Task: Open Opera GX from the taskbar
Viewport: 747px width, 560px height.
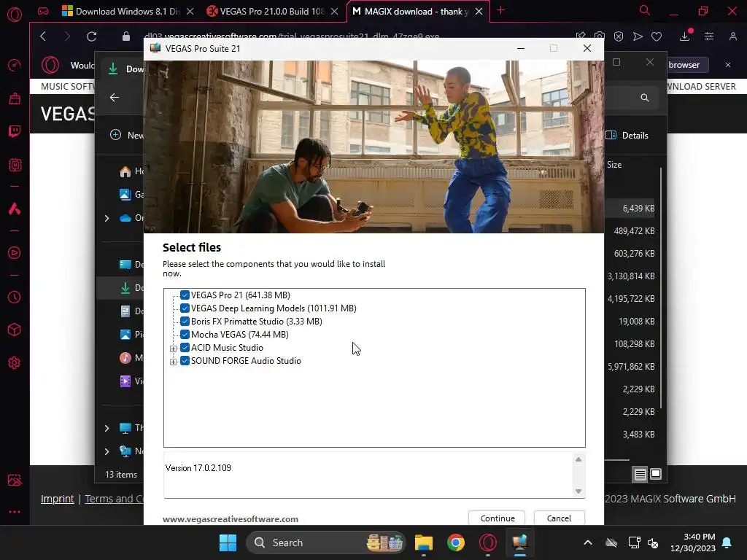Action: pyautogui.click(x=488, y=542)
